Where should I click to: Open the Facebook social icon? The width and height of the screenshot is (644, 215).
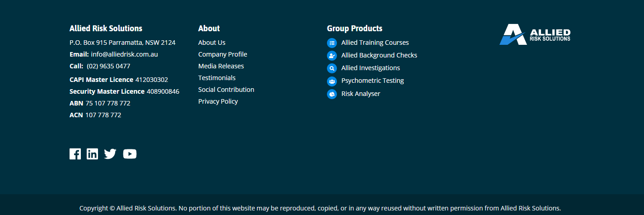(75, 154)
